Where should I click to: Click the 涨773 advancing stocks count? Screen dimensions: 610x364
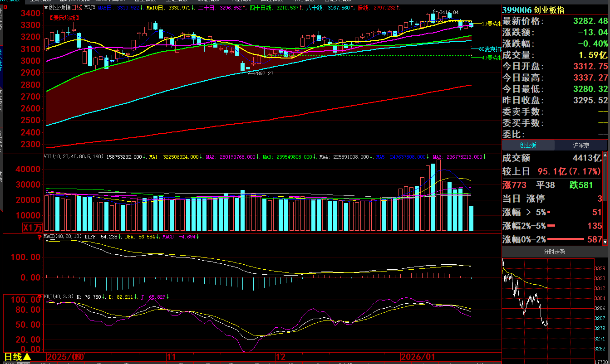pos(514,185)
